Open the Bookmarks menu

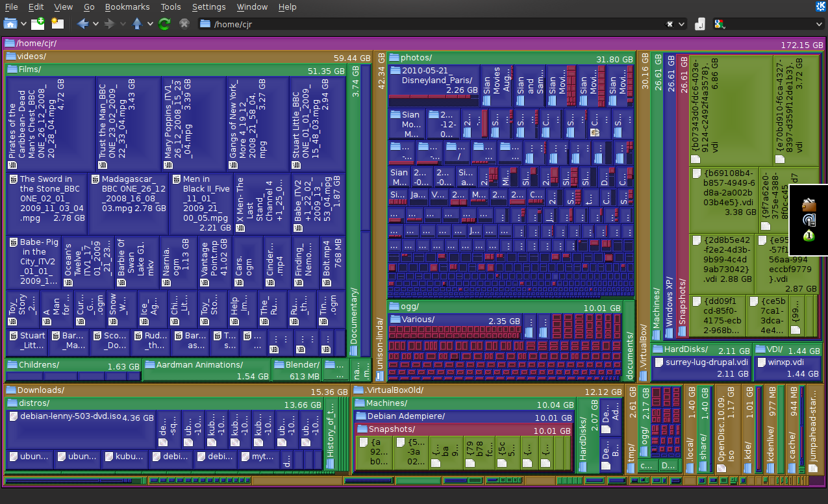[x=127, y=6]
